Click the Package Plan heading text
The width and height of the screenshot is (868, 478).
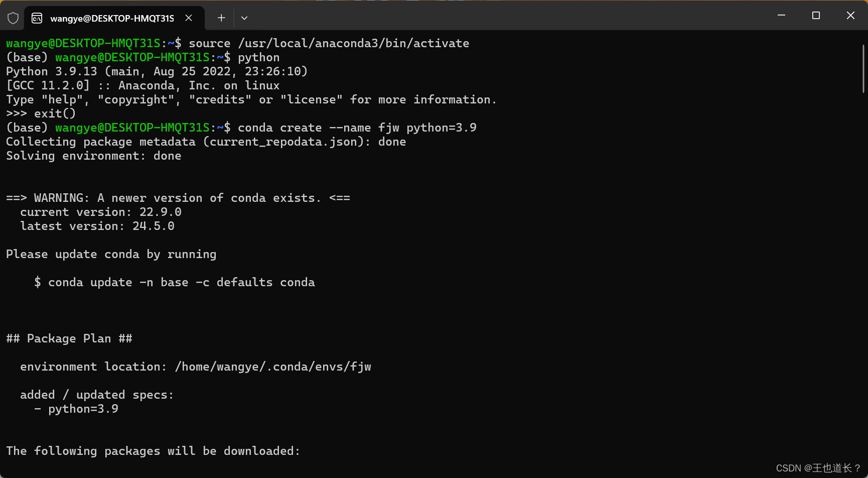click(69, 338)
